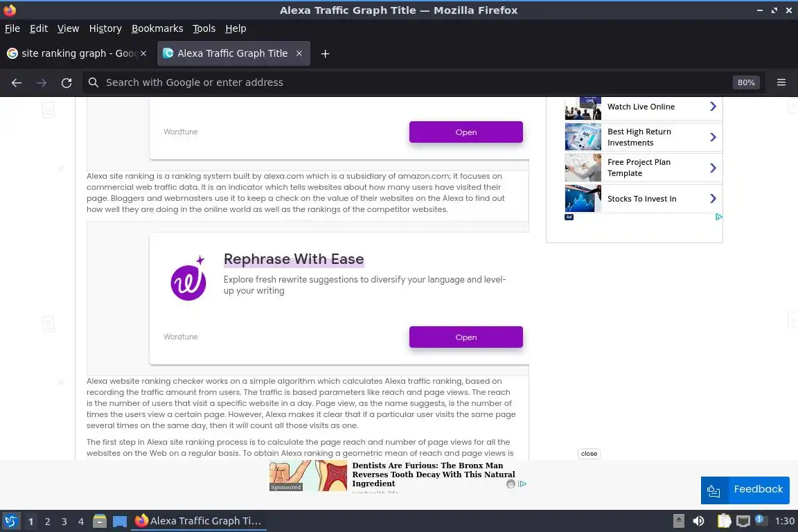Image resolution: width=798 pixels, height=532 pixels.
Task: Click the Firefox logo in title bar
Action: tap(10, 10)
